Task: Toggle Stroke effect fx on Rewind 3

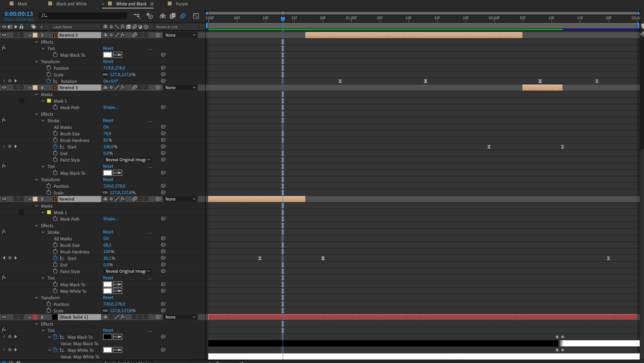Action: 4,120
